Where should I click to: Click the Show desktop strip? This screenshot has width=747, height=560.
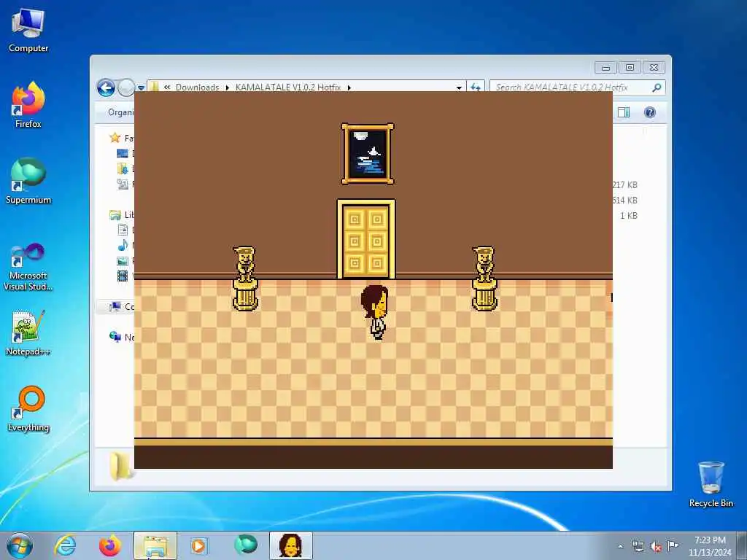[x=742, y=545]
